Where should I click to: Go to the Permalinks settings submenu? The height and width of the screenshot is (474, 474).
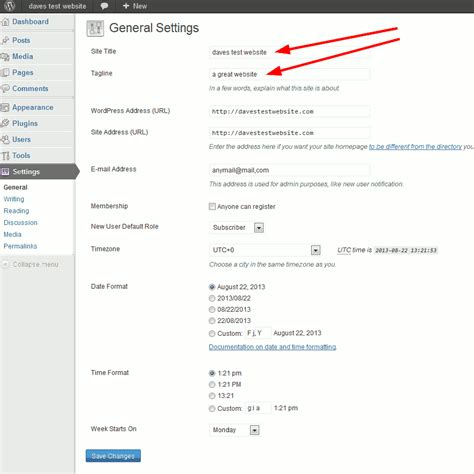tap(20, 246)
